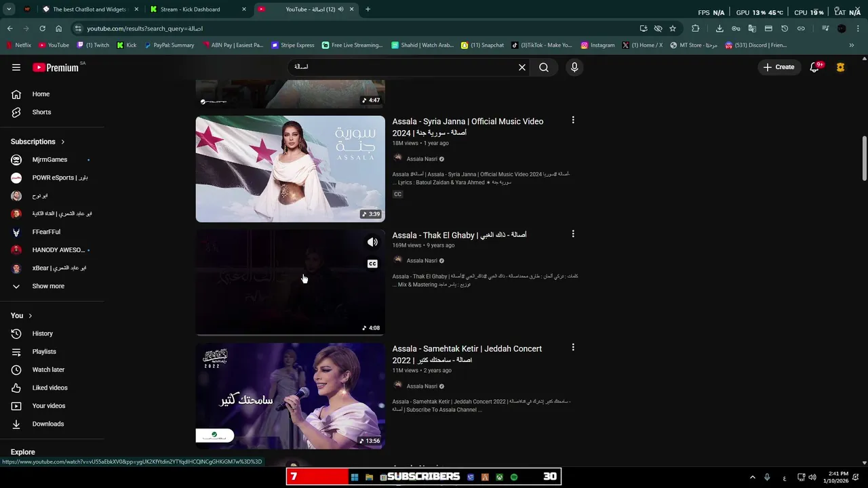Viewport: 868px width, 488px height.
Task: Show hidden system tray icons
Action: click(x=752, y=477)
